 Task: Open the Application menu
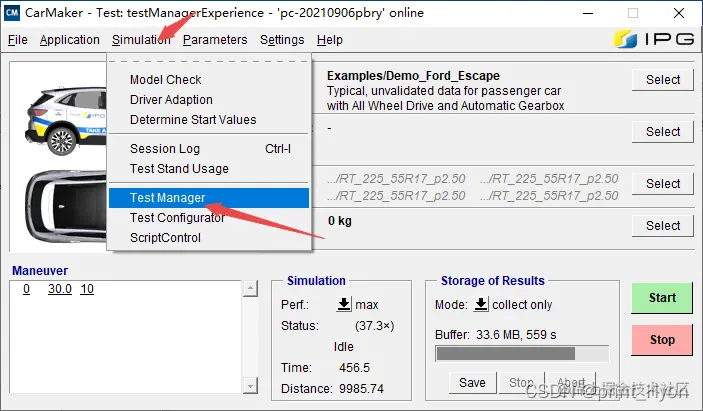point(69,40)
